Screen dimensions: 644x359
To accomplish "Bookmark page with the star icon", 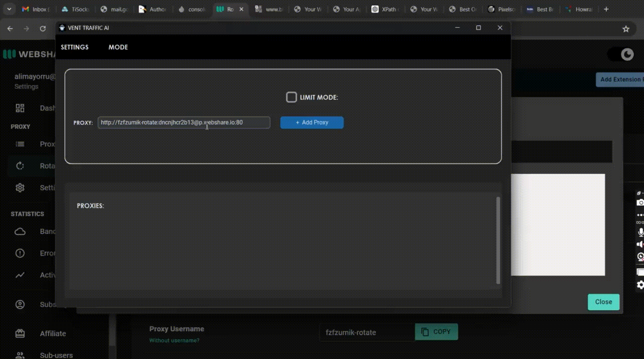I will pos(626,29).
